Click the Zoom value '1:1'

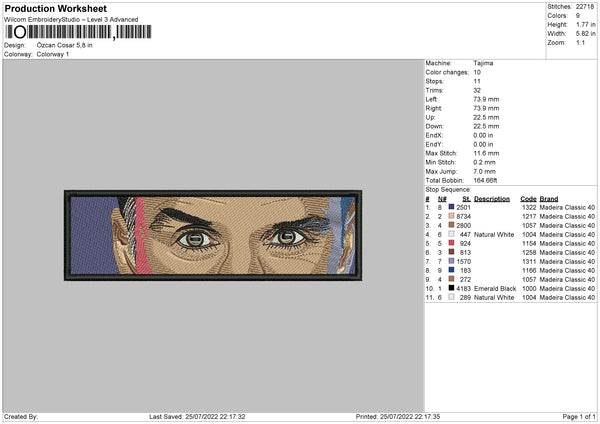(x=580, y=42)
